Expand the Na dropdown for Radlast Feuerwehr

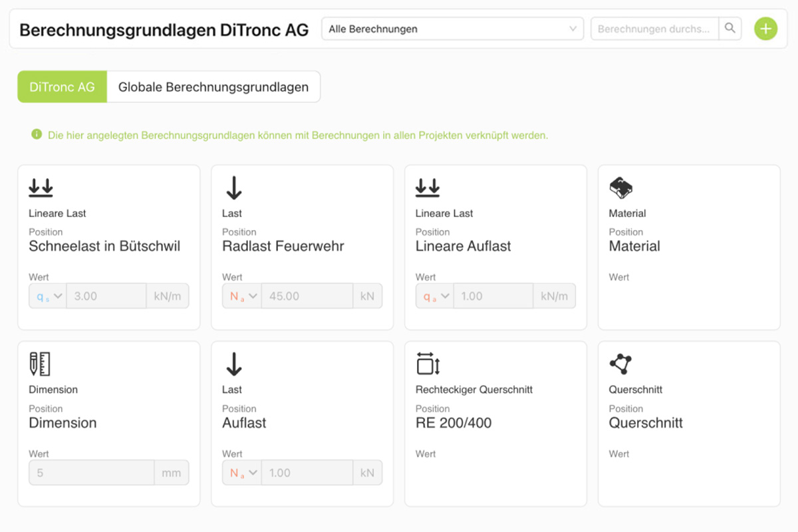point(241,297)
